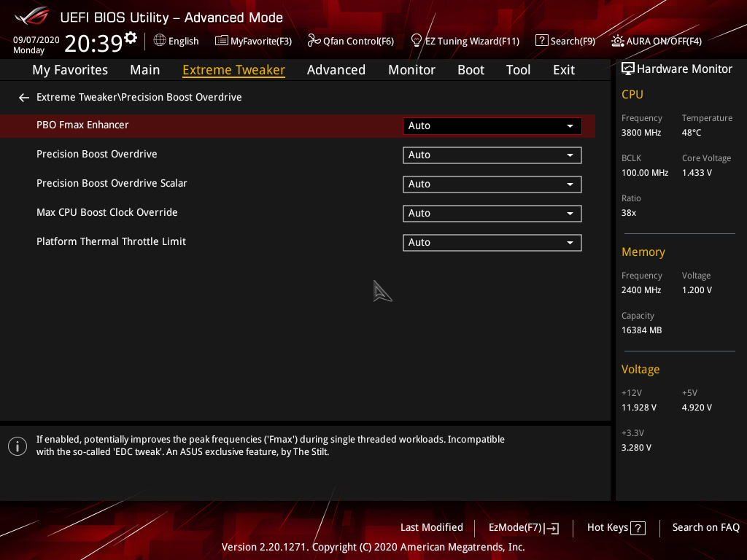Click the ROG logo
Viewport: 747px width, 560px height.
(32, 16)
